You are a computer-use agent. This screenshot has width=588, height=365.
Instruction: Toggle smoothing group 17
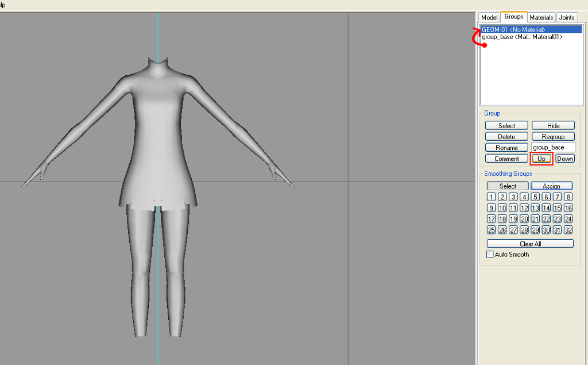point(492,219)
